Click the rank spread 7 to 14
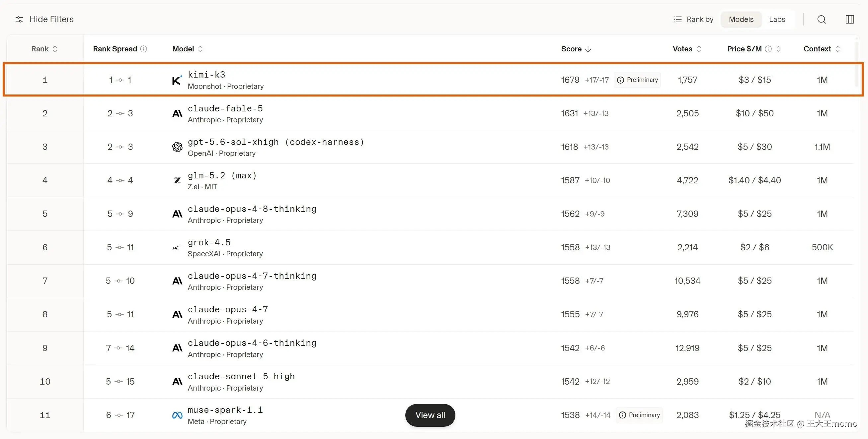Image resolution: width=868 pixels, height=439 pixels. click(x=120, y=348)
